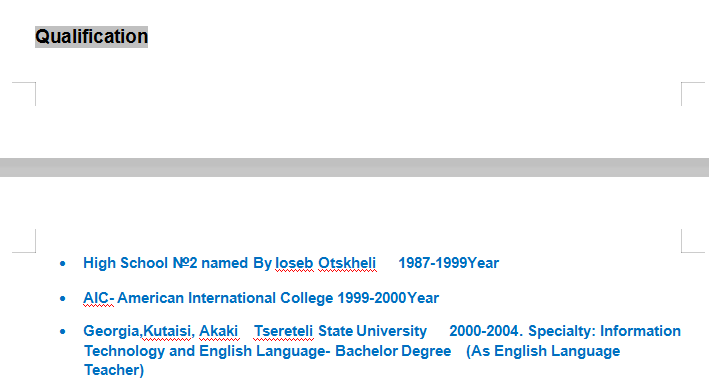709x380 pixels.
Task: Click the date range 2000-2004.
Action: (486, 331)
